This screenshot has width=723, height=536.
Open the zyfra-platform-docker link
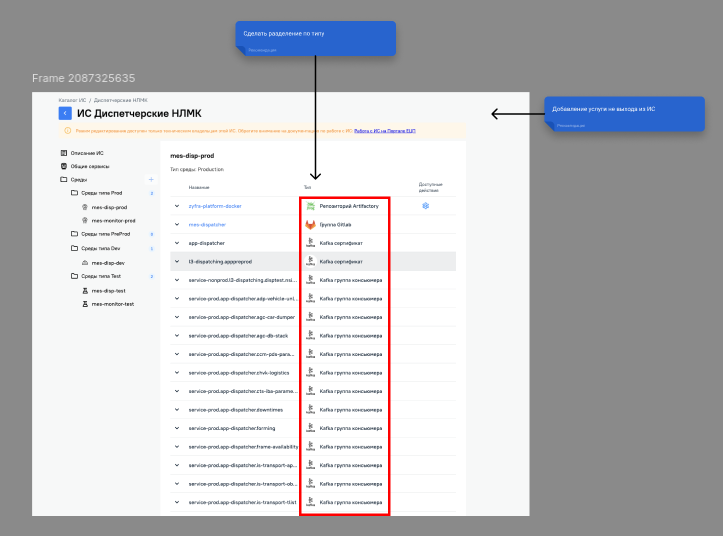pos(214,206)
